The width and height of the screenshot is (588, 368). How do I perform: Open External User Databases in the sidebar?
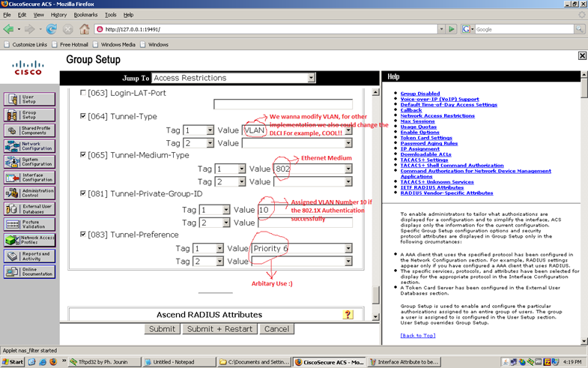tap(30, 209)
